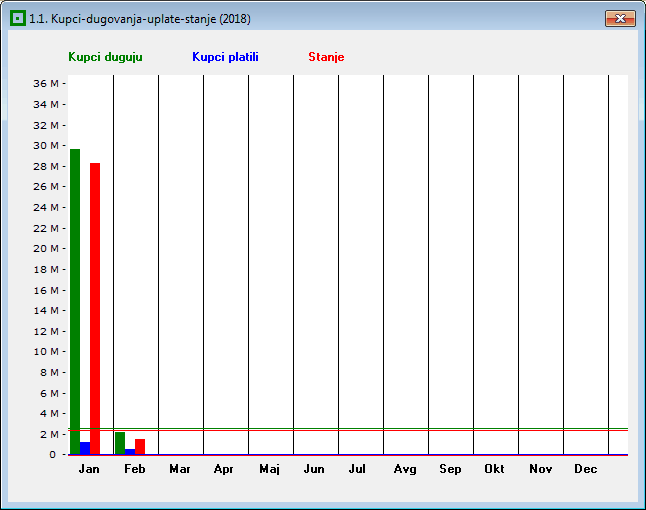
Task: Click the 'Dec' month label
Action: pyautogui.click(x=585, y=469)
